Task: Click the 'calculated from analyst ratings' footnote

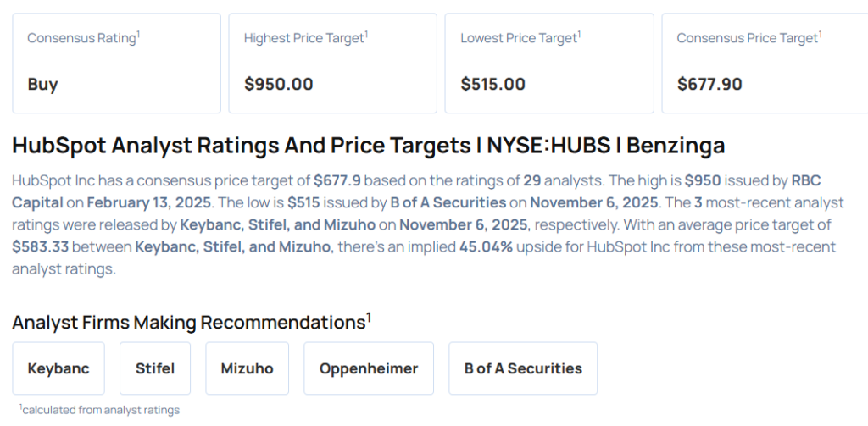Action: point(100,410)
